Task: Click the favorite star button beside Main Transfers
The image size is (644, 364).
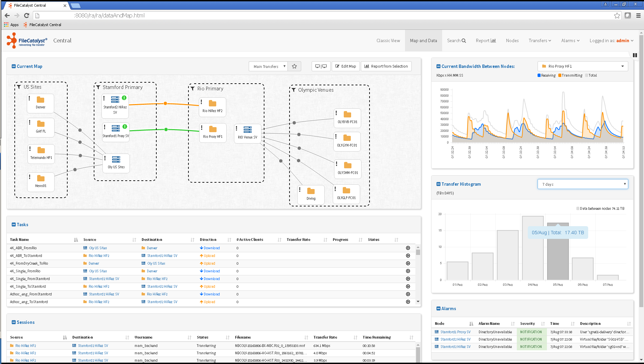Action: click(295, 66)
